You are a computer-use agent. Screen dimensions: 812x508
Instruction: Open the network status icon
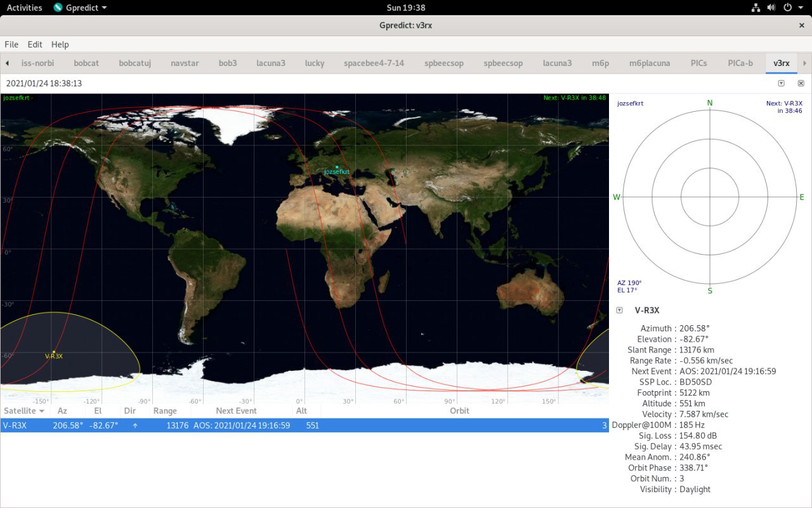(x=756, y=8)
